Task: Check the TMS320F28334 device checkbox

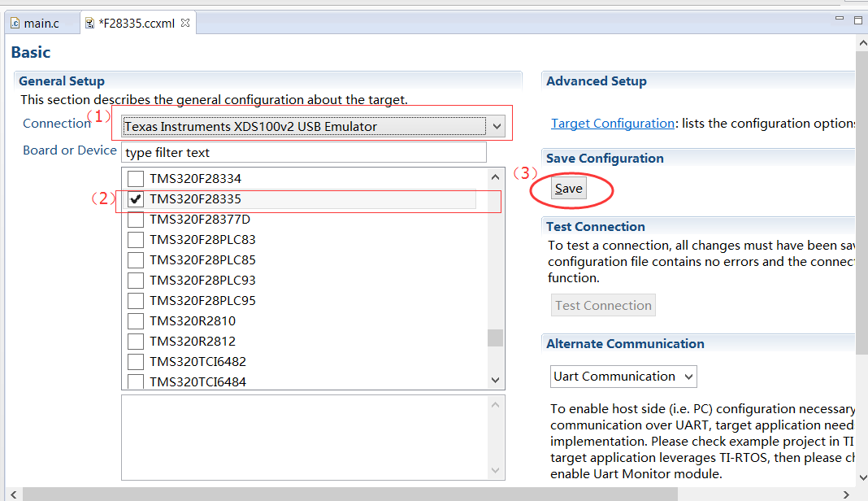Action: (x=136, y=179)
